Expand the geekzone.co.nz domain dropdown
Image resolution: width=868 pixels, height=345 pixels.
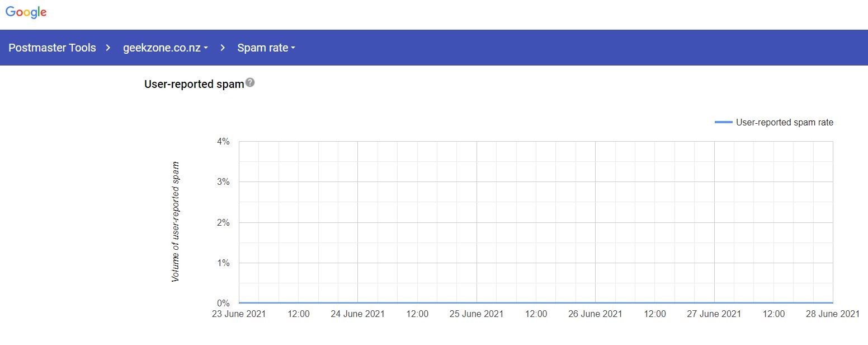pyautogui.click(x=165, y=48)
